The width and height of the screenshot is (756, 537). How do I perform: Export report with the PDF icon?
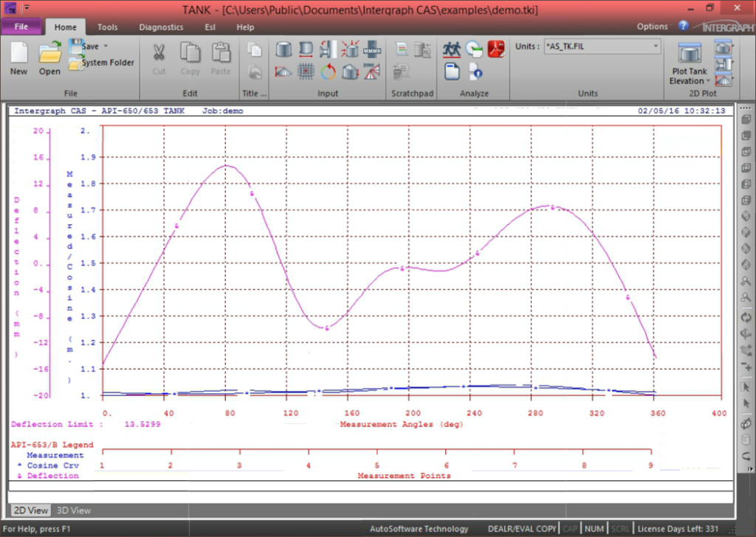[496, 49]
